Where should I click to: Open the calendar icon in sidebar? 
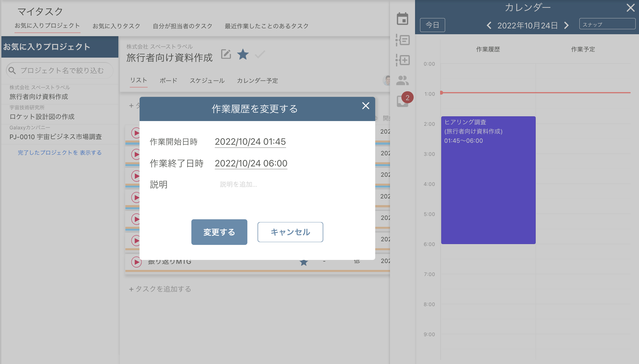click(x=402, y=19)
